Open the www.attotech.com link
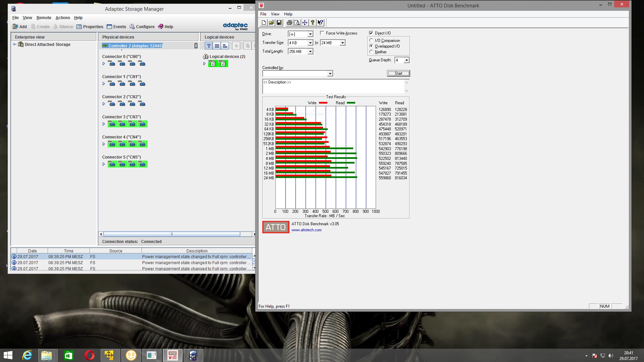The height and width of the screenshot is (362, 644). [x=306, y=230]
